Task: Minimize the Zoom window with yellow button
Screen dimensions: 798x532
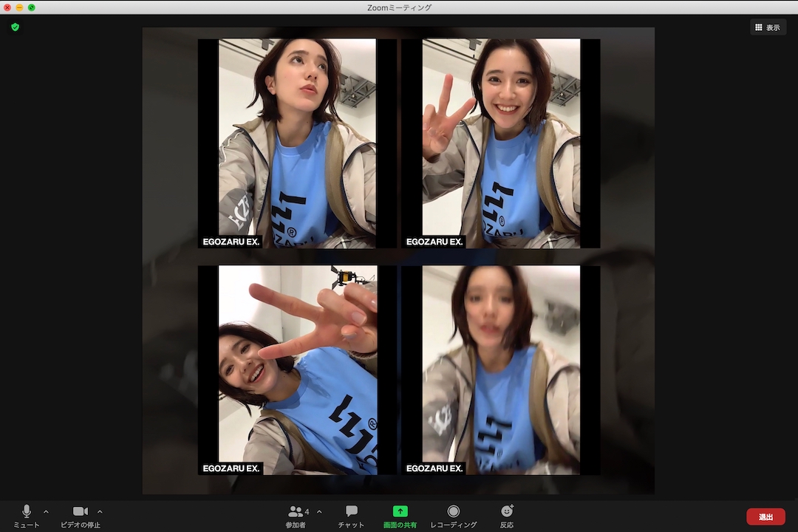Action: click(x=19, y=7)
